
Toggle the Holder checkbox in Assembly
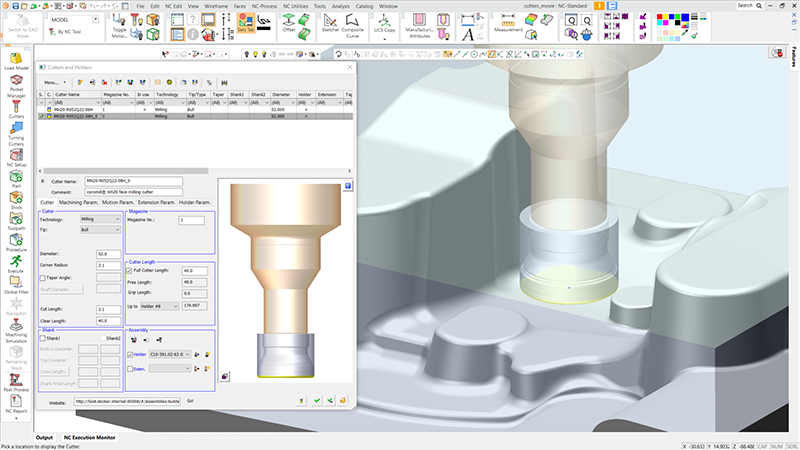tap(130, 354)
